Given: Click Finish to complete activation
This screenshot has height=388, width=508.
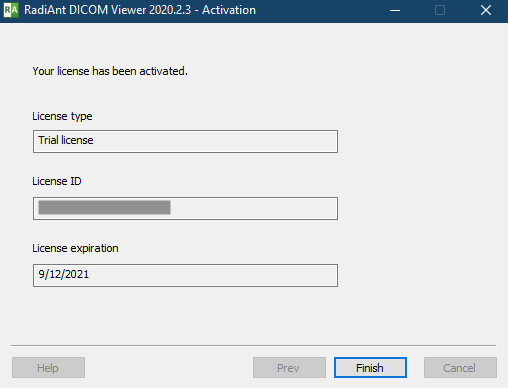Looking at the screenshot, I should pos(370,368).
